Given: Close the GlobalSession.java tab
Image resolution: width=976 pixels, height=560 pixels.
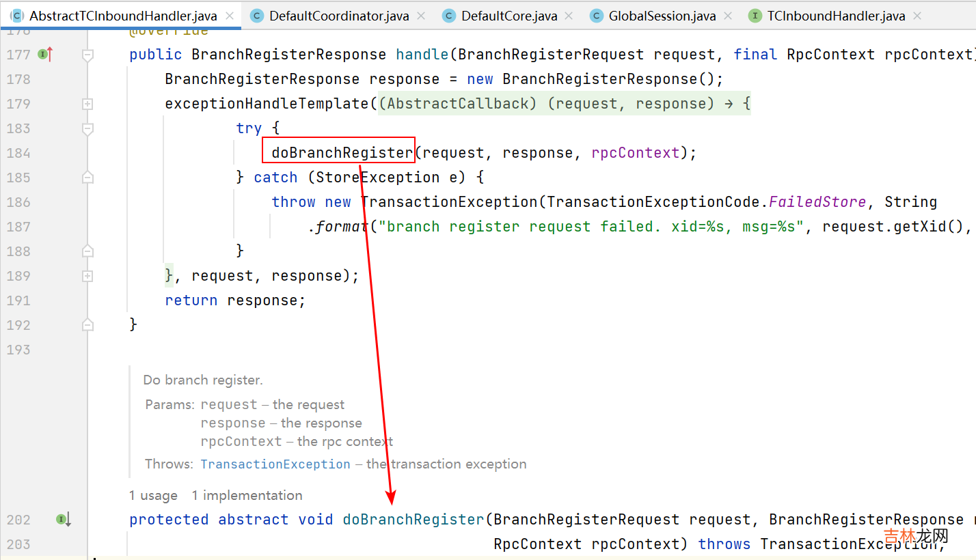Looking at the screenshot, I should tap(728, 16).
